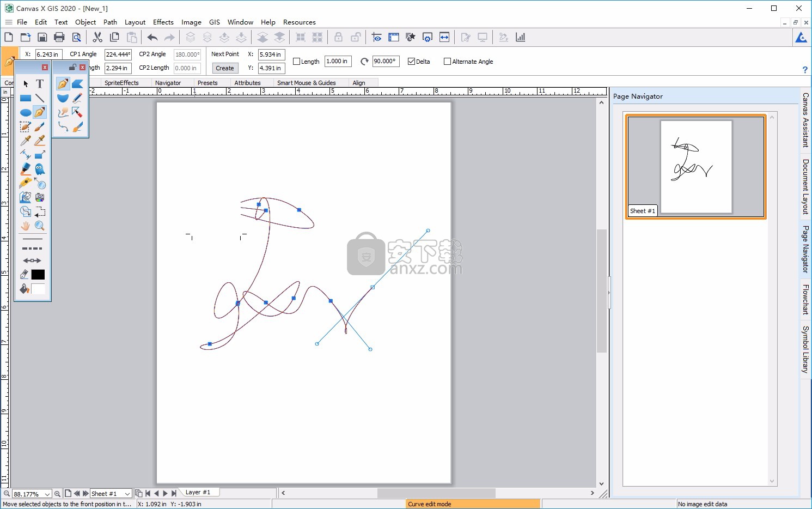This screenshot has height=509, width=812.
Task: Click the Layer #1 tab label
Action: point(198,492)
